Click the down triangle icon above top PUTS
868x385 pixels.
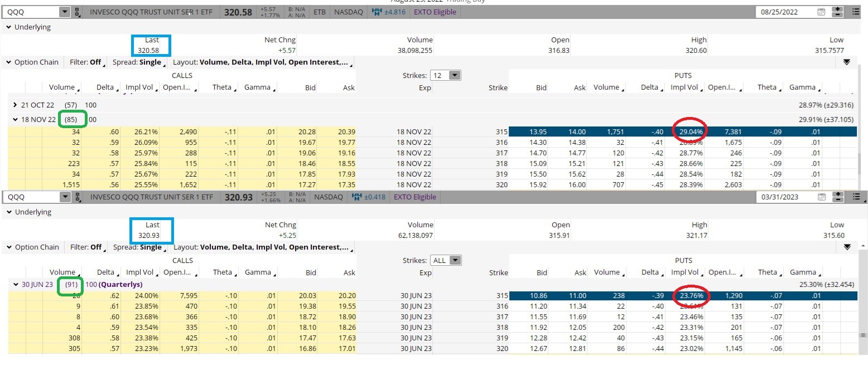pyautogui.click(x=847, y=62)
